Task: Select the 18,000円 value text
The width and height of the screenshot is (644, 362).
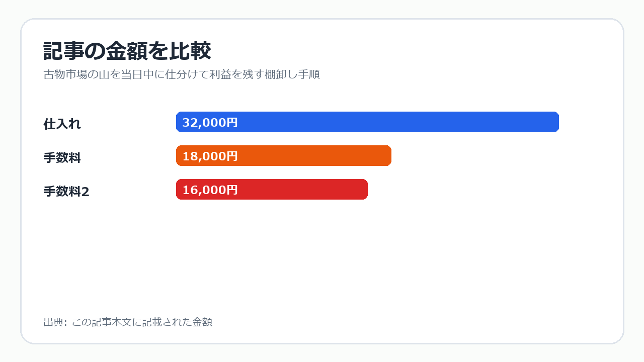Action: coord(210,156)
